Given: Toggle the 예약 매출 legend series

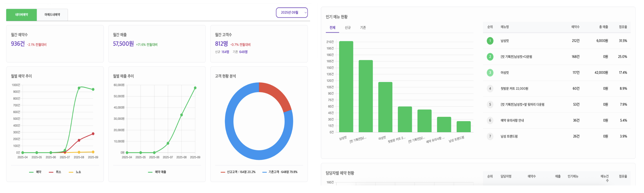Looking at the screenshot, I should (x=157, y=172).
